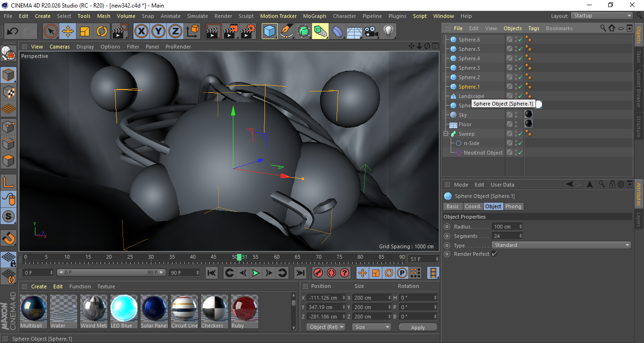Screen dimensions: 644x343
Task: Toggle the X axis lock
Action: [x=141, y=32]
